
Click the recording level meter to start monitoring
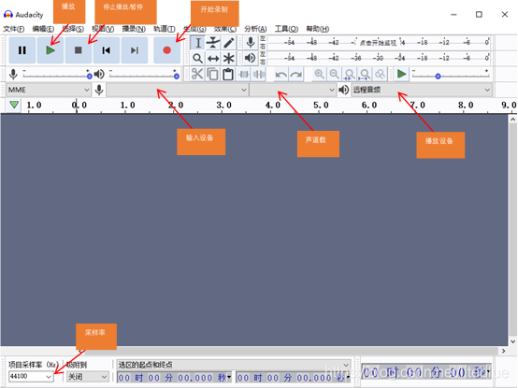[379, 42]
